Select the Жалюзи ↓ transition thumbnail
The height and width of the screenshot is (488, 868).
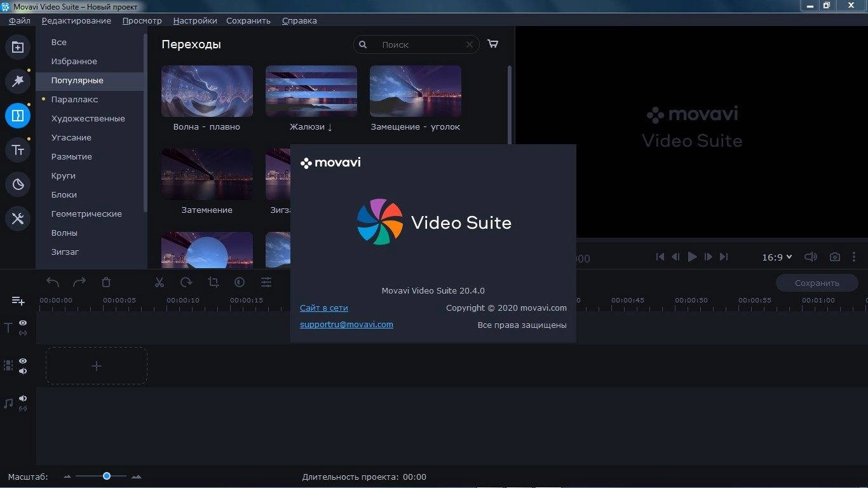tap(311, 91)
